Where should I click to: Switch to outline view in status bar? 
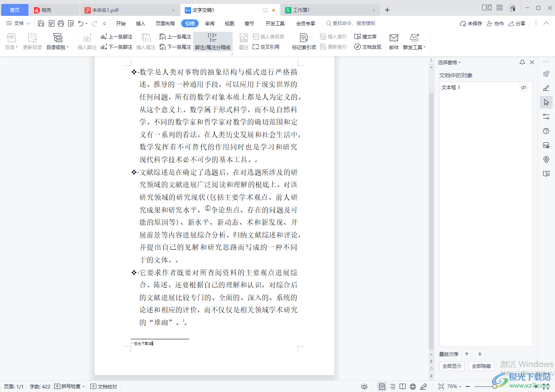[x=392, y=386]
